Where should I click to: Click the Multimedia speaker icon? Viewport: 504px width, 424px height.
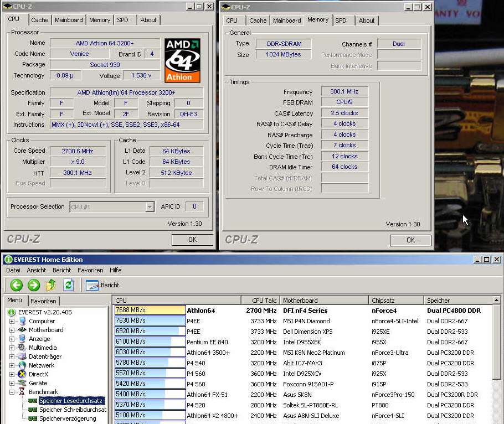click(x=22, y=347)
